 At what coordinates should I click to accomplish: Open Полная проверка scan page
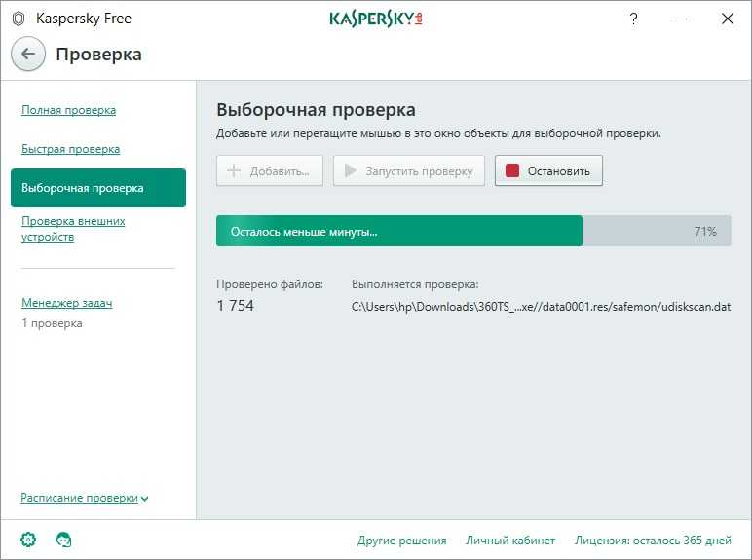[68, 110]
